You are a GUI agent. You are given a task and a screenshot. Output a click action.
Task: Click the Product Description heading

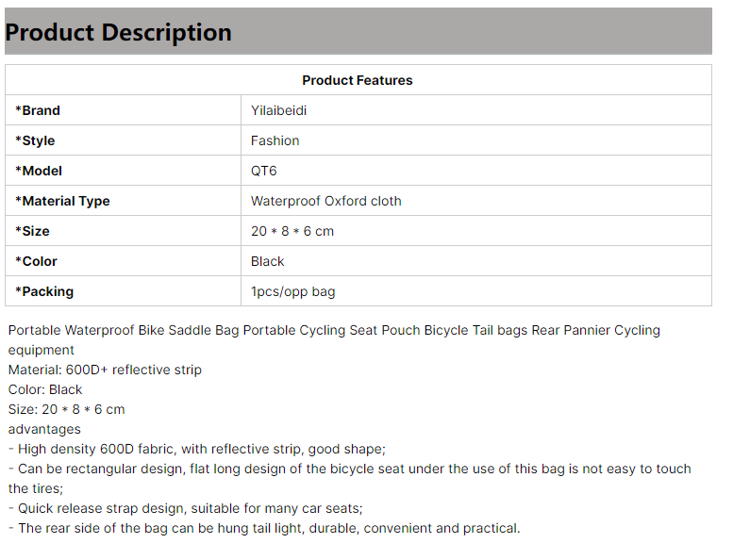[118, 32]
